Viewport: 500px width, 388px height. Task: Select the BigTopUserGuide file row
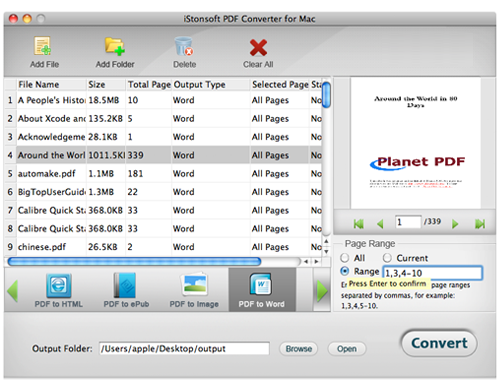point(163,192)
